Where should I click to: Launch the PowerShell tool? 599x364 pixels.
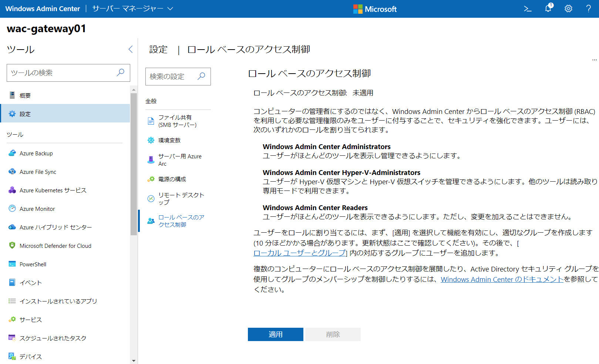coord(33,264)
